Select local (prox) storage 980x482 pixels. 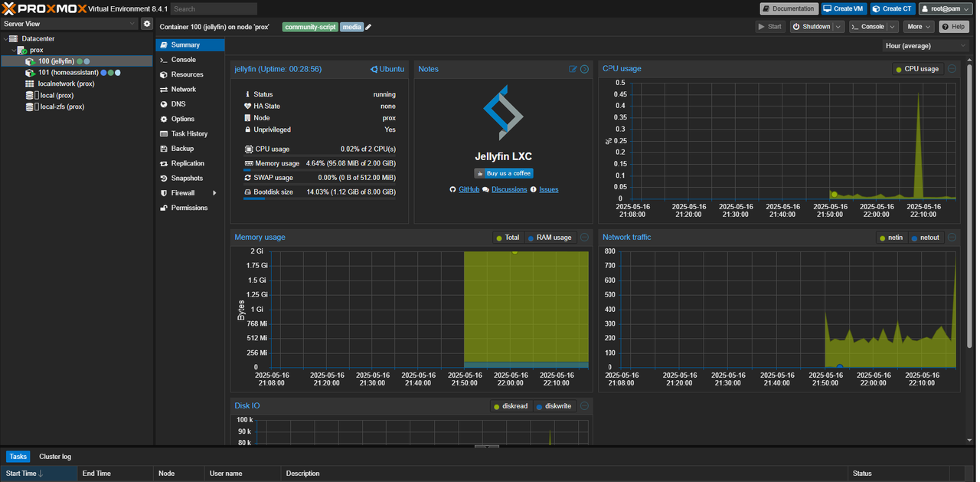coord(77,96)
